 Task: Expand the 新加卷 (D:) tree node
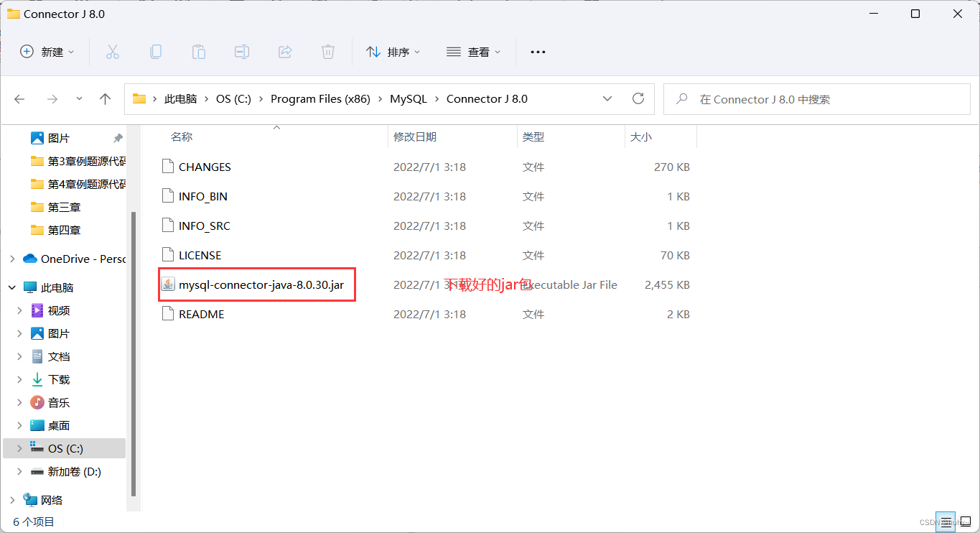(x=20, y=472)
